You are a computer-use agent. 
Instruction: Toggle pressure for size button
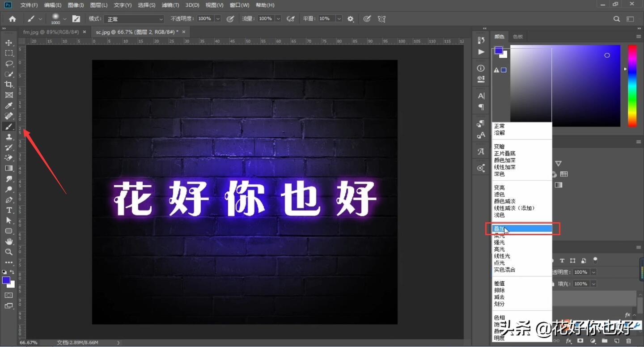click(x=367, y=19)
